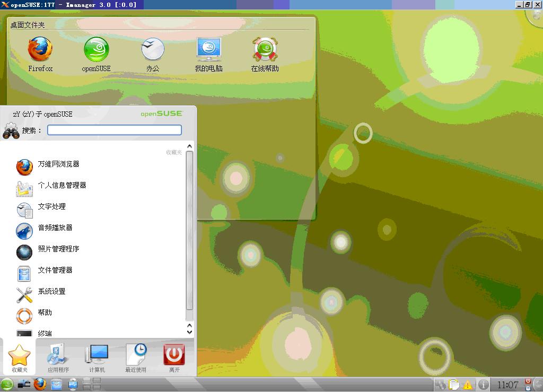Image resolution: width=543 pixels, height=392 pixels.
Task: Click the openSUSE logo in the menu header
Action: (x=161, y=114)
